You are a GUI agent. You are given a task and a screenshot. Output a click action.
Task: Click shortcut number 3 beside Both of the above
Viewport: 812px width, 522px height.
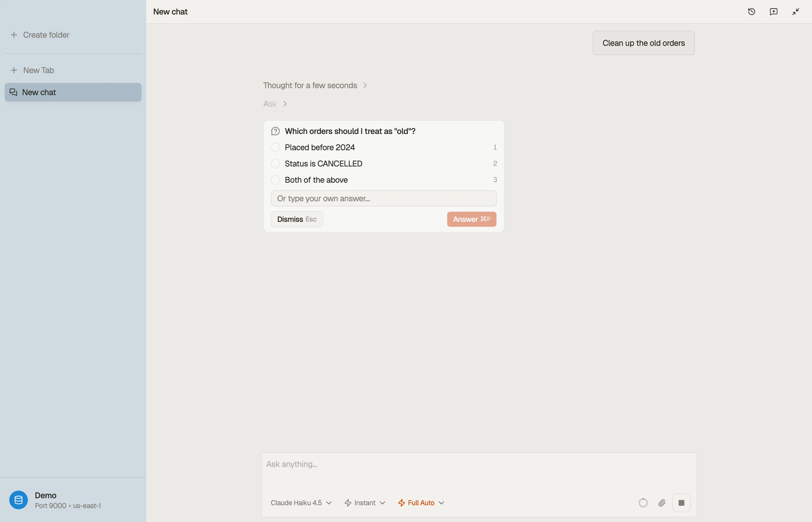click(x=495, y=180)
